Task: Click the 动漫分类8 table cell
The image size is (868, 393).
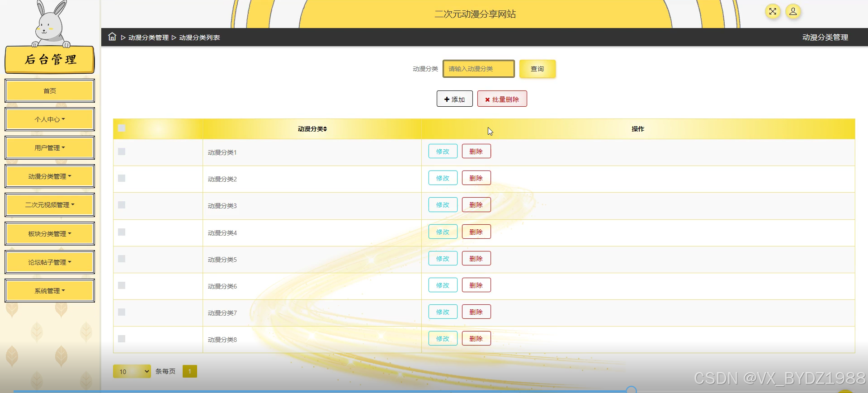Action: click(x=312, y=340)
